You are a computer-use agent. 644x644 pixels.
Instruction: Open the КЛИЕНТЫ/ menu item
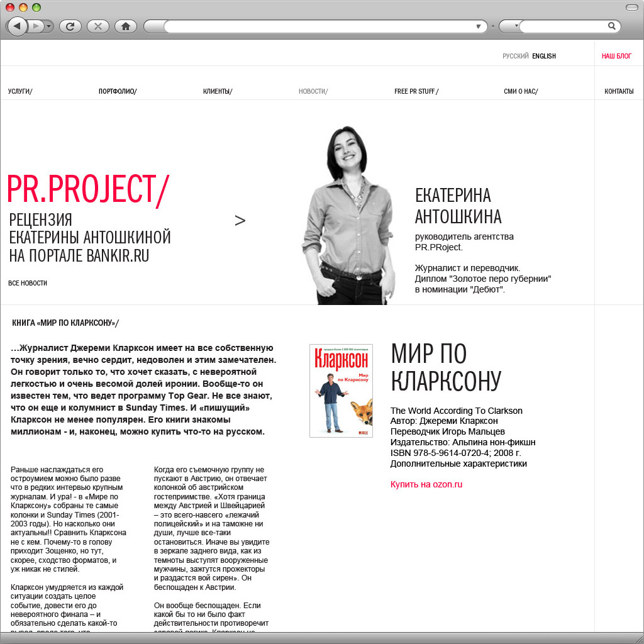pos(218,91)
